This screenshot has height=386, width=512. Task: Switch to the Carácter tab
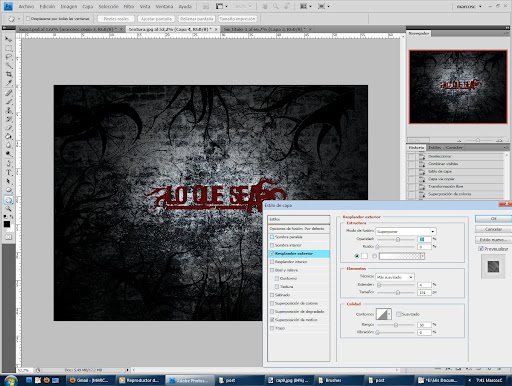(x=454, y=147)
